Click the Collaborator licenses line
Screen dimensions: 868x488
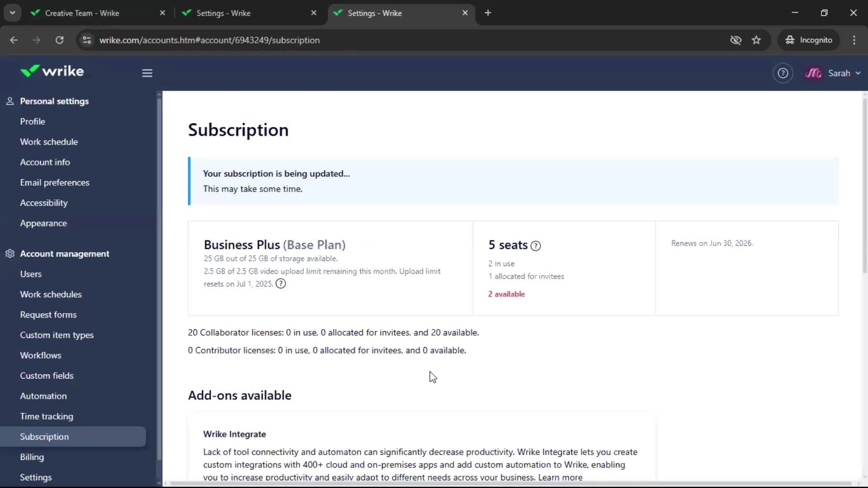point(333,333)
